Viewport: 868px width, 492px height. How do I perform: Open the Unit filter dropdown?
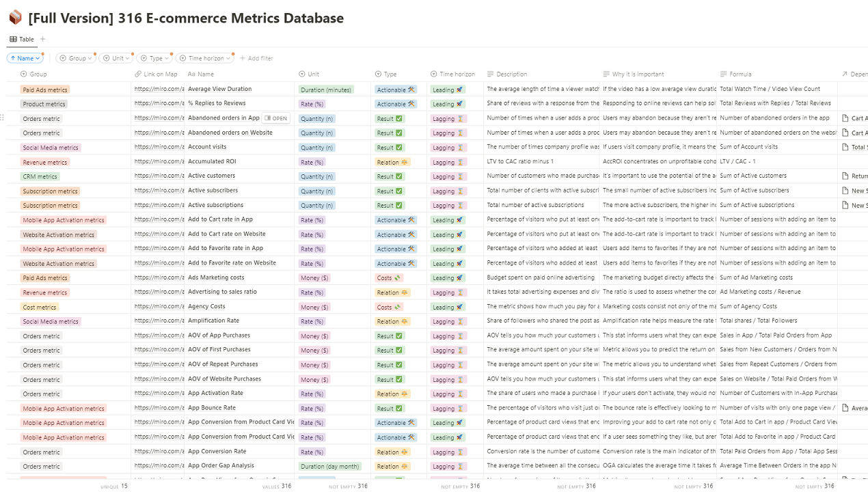point(116,58)
